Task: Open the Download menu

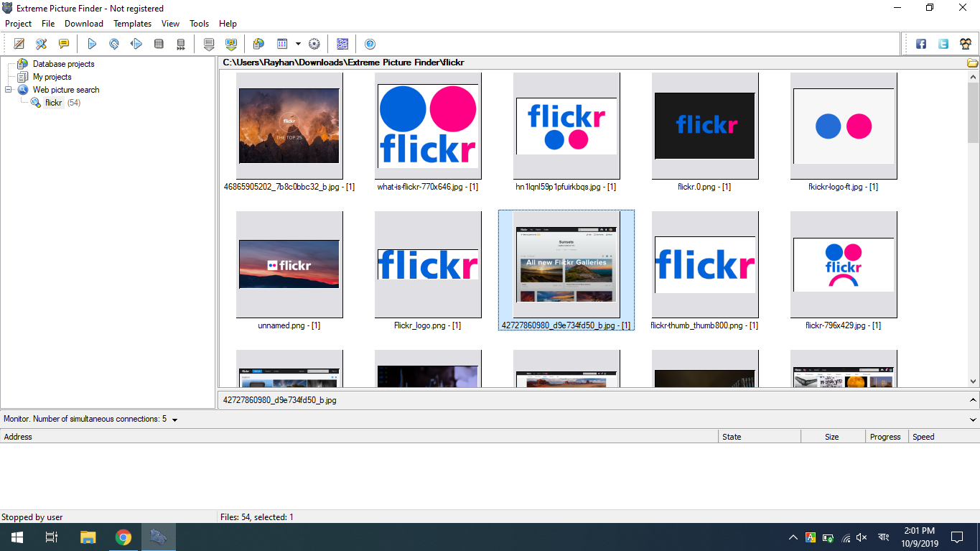Action: click(84, 24)
